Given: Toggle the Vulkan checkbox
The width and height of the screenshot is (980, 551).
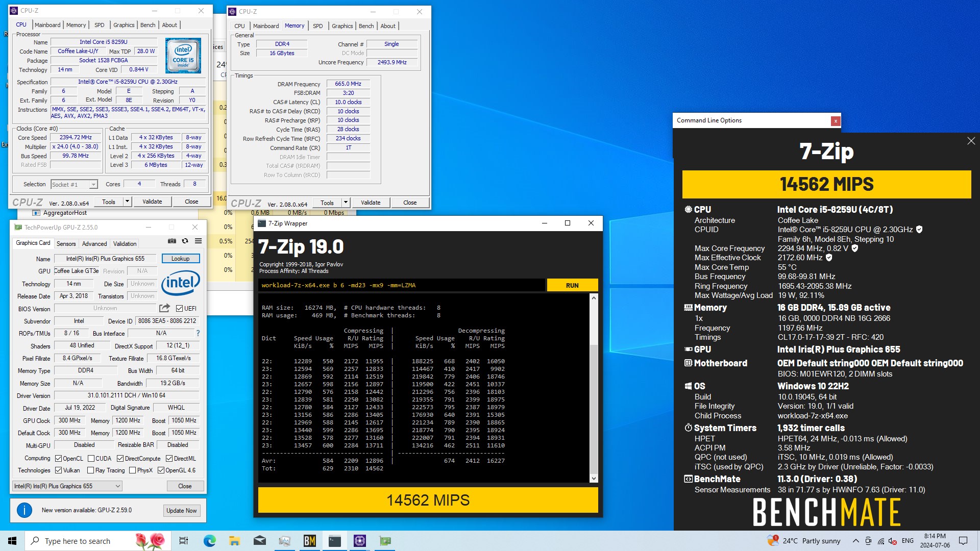Looking at the screenshot, I should tap(58, 470).
